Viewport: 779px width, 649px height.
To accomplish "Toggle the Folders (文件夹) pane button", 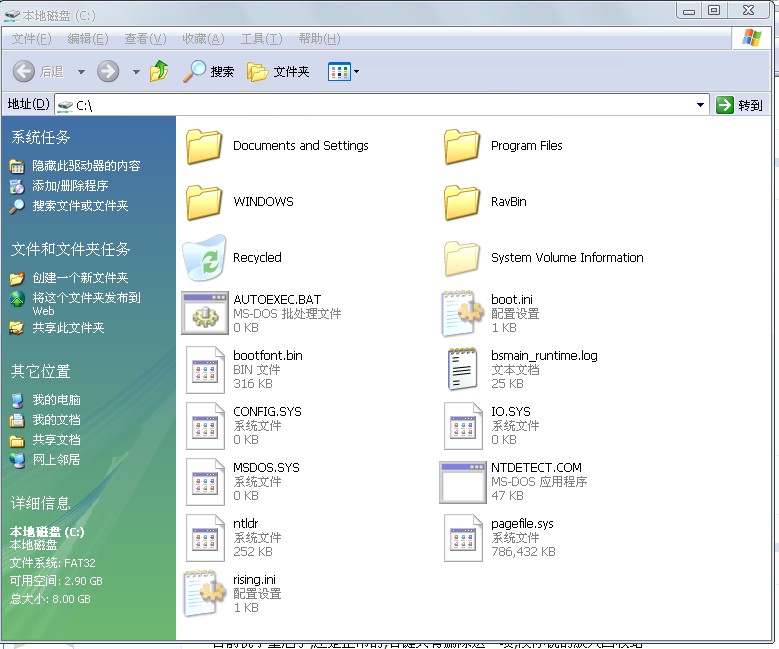I will pos(278,72).
